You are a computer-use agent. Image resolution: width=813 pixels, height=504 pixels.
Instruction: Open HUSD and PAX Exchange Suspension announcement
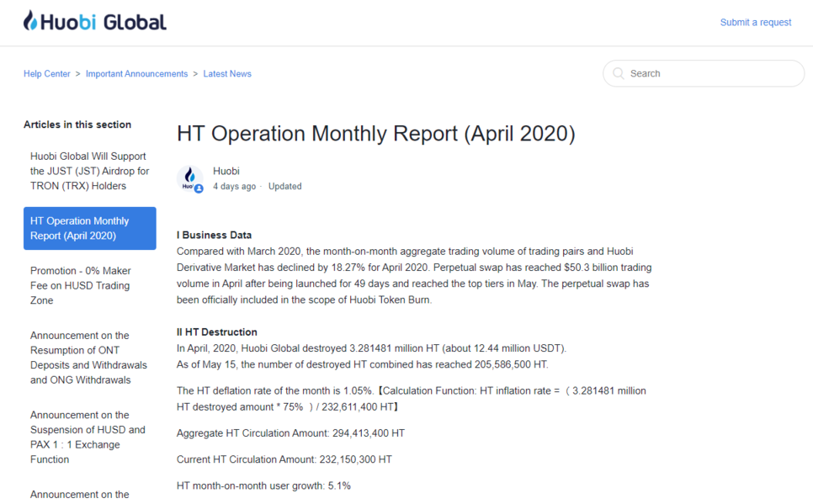(88, 438)
